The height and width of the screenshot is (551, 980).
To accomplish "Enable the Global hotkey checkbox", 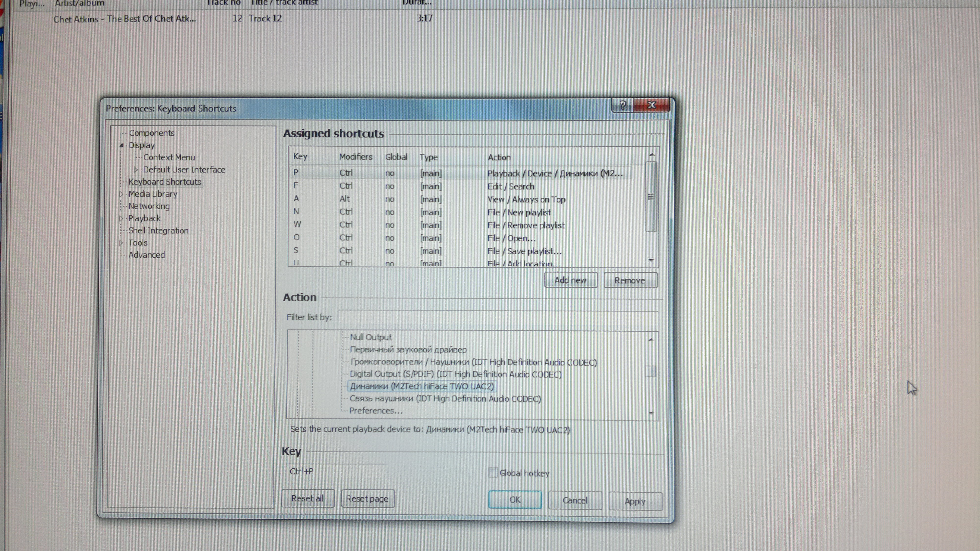I will point(492,473).
